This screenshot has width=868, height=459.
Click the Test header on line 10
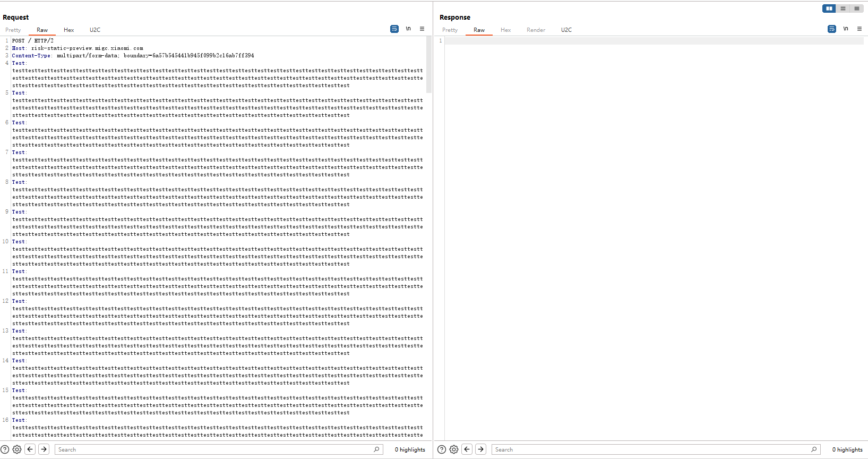tap(19, 241)
